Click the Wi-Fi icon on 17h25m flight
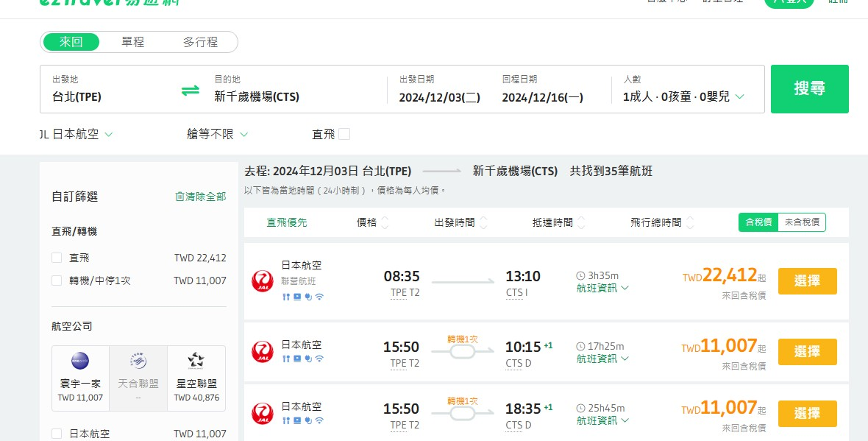The height and width of the screenshot is (441, 868). (319, 359)
